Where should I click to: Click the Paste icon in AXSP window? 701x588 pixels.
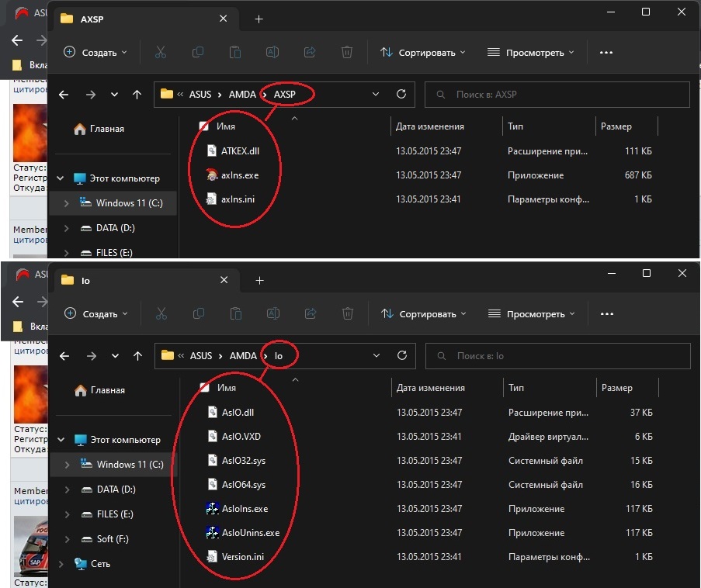pos(234,52)
